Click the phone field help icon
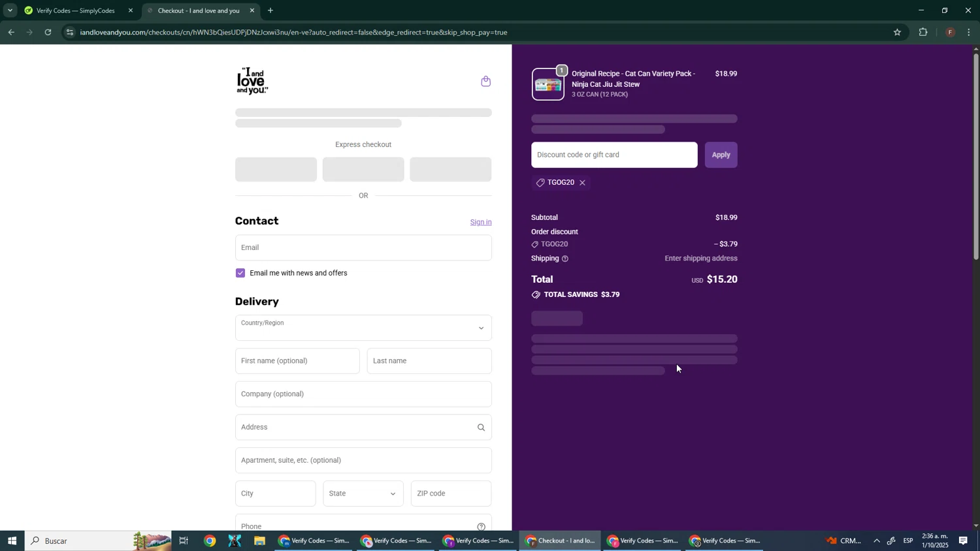This screenshot has width=980, height=551. (481, 526)
